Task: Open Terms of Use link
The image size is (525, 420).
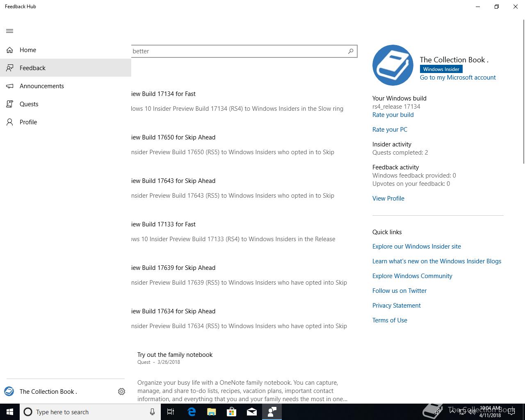Action: click(390, 320)
